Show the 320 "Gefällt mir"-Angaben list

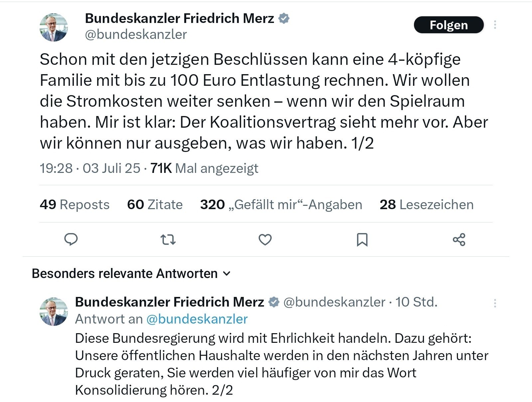[x=281, y=204]
